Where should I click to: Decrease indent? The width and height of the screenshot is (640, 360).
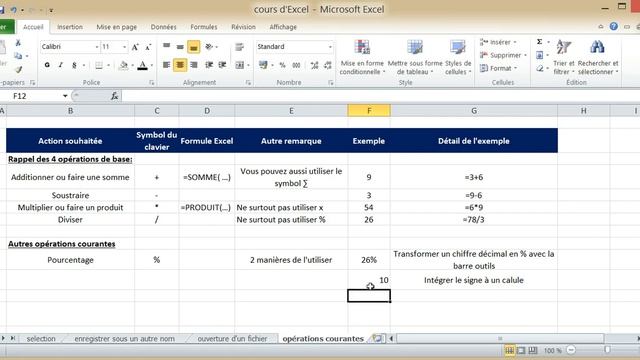tap(209, 65)
